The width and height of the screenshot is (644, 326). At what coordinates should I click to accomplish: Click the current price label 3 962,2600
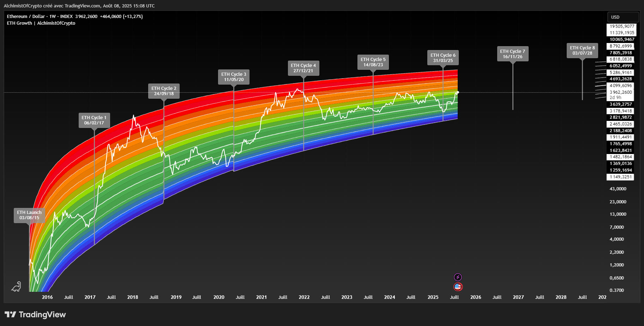point(620,92)
